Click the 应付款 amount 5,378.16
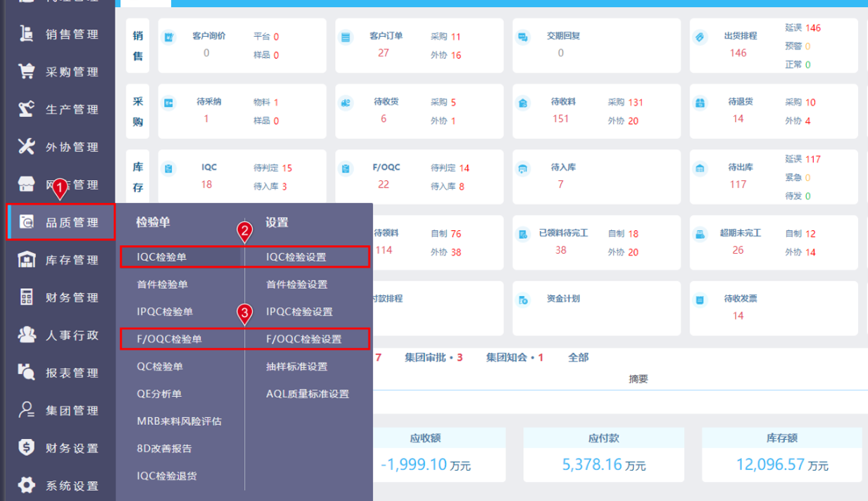The width and height of the screenshot is (868, 501). pyautogui.click(x=591, y=464)
